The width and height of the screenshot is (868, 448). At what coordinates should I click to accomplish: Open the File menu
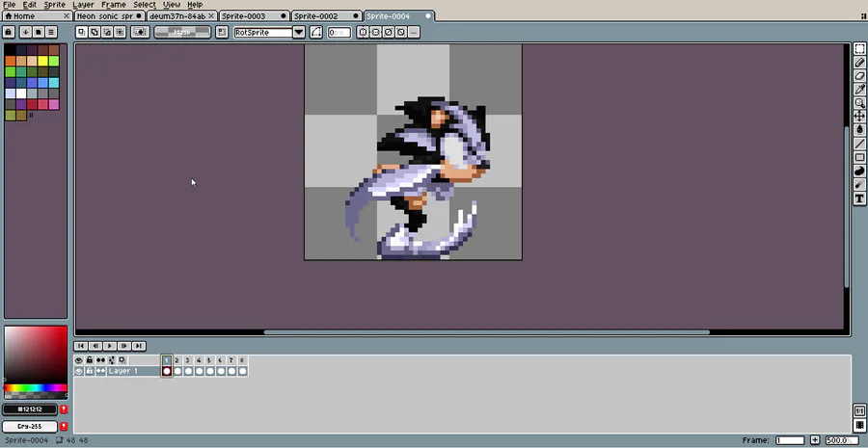click(x=10, y=5)
